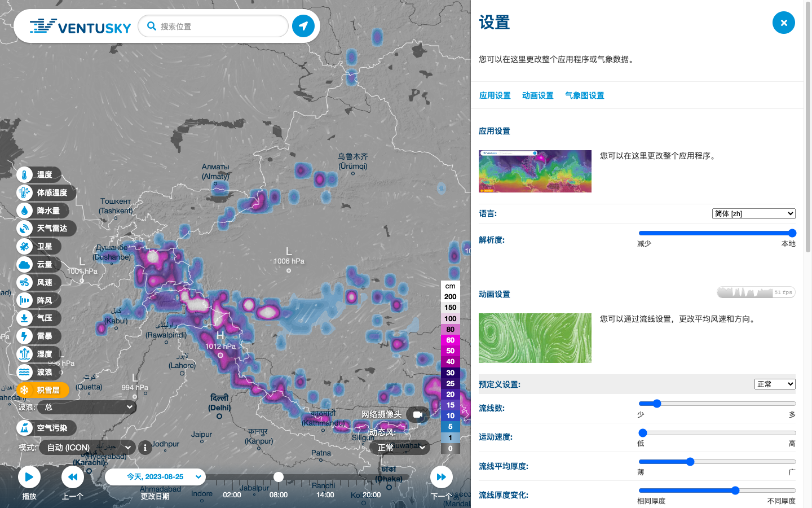Close the 设置 settings panel

783,23
